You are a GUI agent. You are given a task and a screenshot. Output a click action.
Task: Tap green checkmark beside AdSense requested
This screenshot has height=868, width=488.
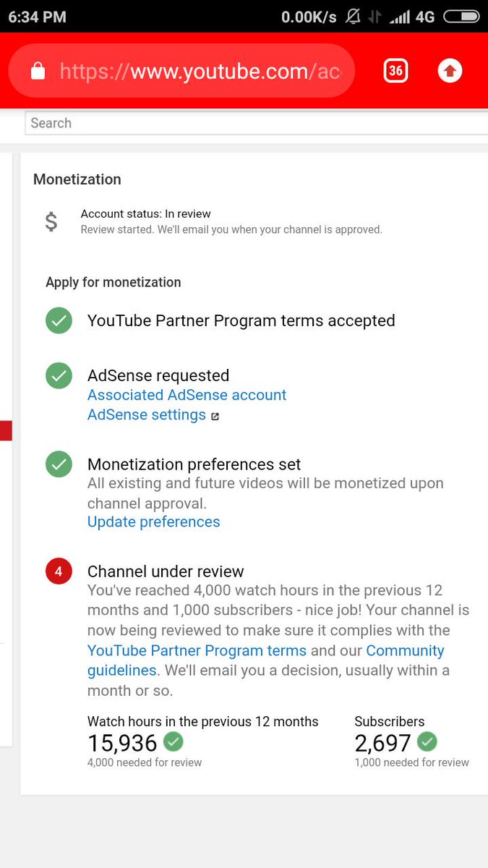point(59,375)
